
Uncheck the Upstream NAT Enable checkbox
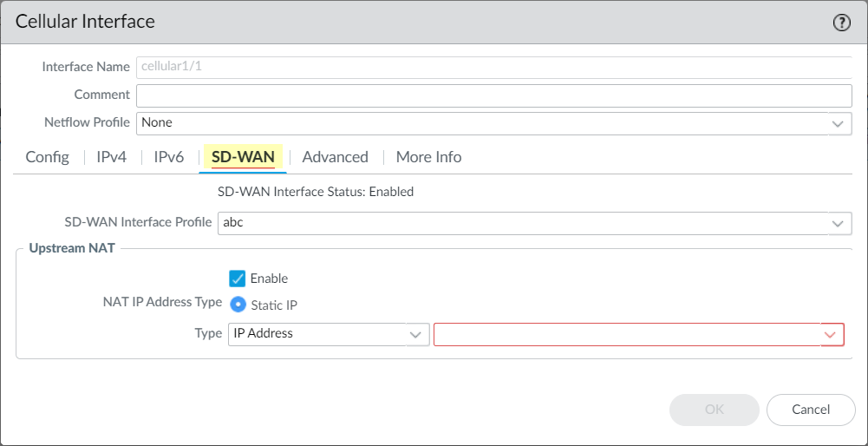pyautogui.click(x=238, y=279)
